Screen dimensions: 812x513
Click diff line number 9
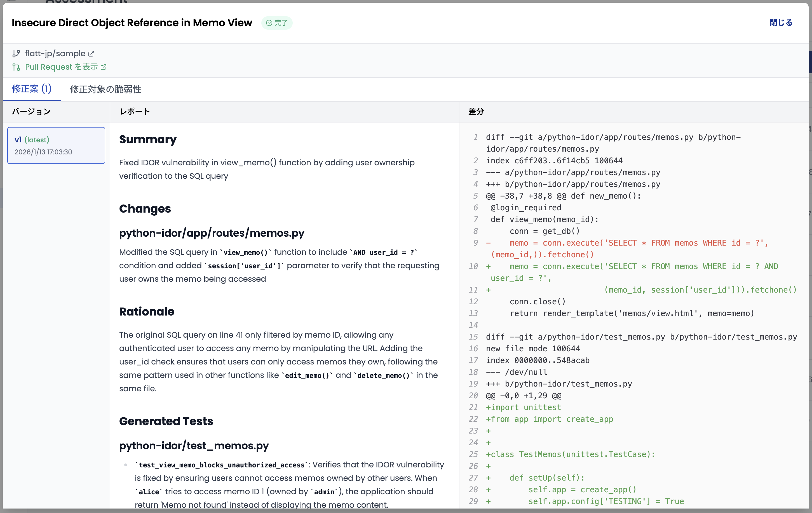click(475, 243)
